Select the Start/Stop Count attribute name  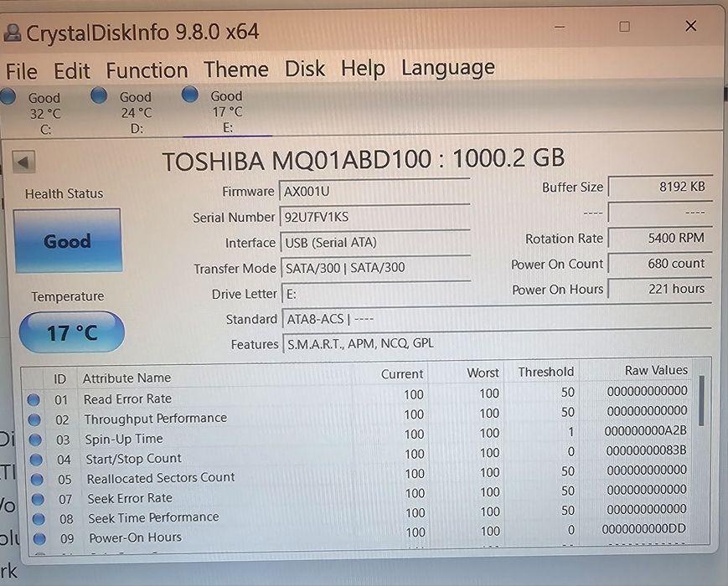coord(134,459)
